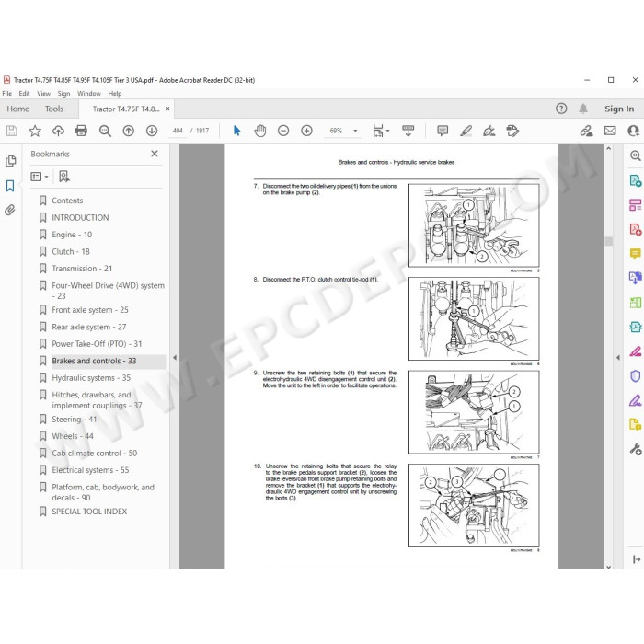Jump to Electrical systems - 55 bookmark
The height and width of the screenshot is (644, 644).
point(90,470)
